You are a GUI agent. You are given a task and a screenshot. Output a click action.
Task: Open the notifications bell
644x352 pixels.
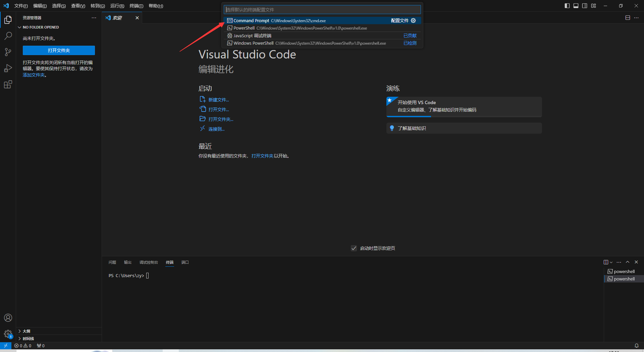point(636,346)
